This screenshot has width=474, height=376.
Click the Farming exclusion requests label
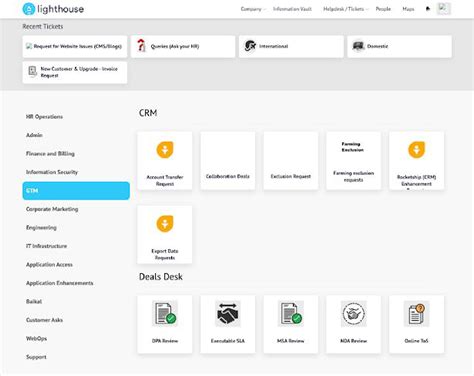354,176
